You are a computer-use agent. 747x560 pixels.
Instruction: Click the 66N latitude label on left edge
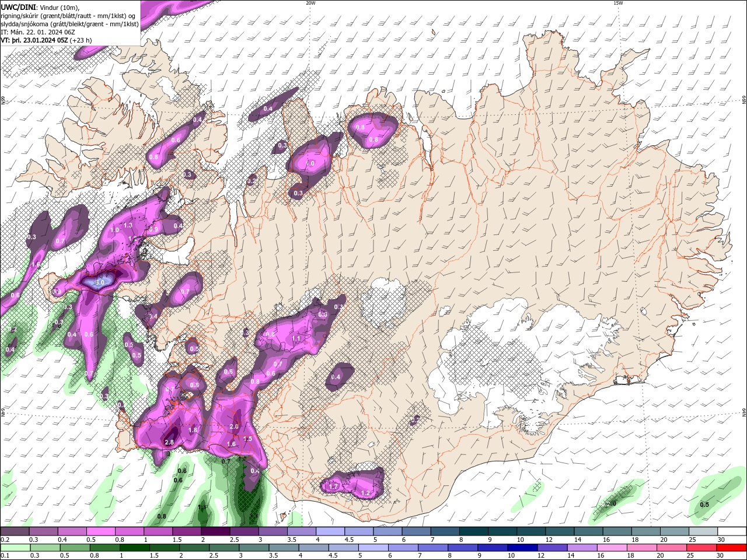click(3, 100)
